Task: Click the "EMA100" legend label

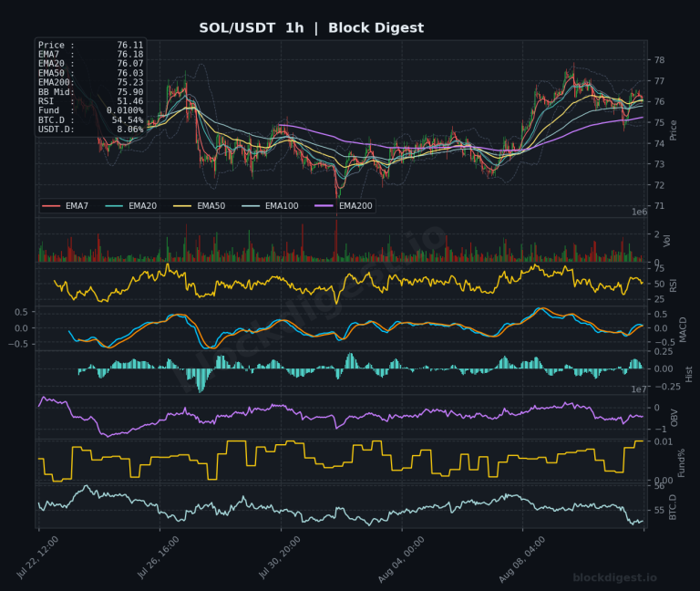Action: click(282, 206)
